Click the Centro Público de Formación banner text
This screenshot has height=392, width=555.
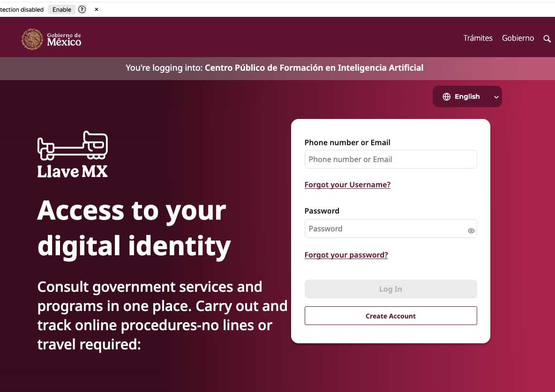coord(314,68)
